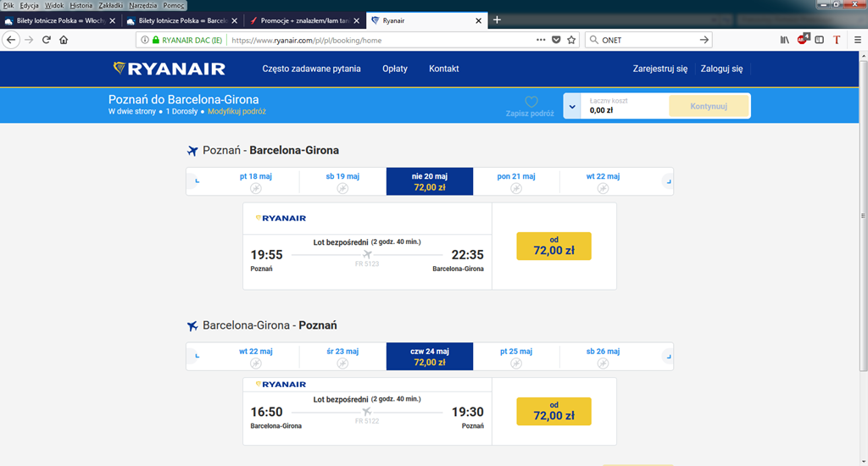
Task: Open the Historia menu
Action: pos(81,6)
